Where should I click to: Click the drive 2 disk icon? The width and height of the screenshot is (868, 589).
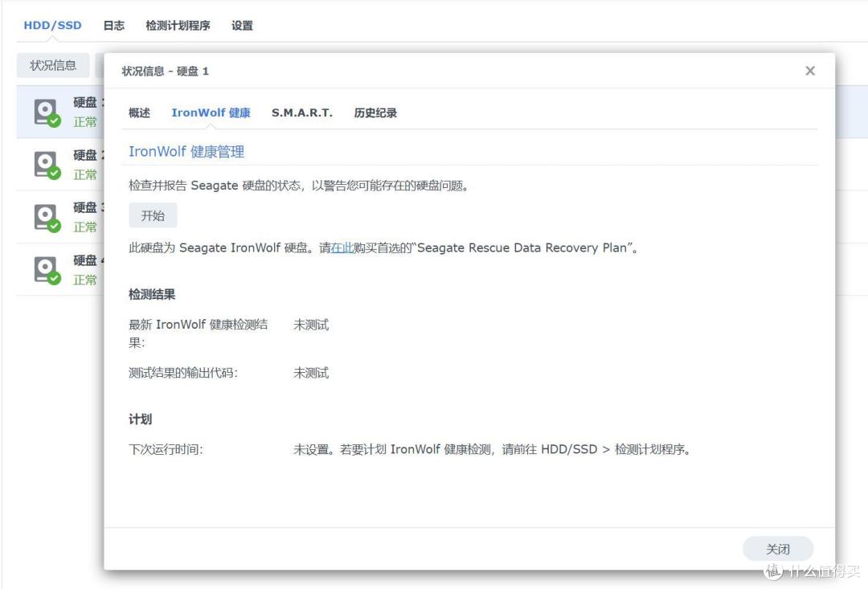pyautogui.click(x=47, y=165)
